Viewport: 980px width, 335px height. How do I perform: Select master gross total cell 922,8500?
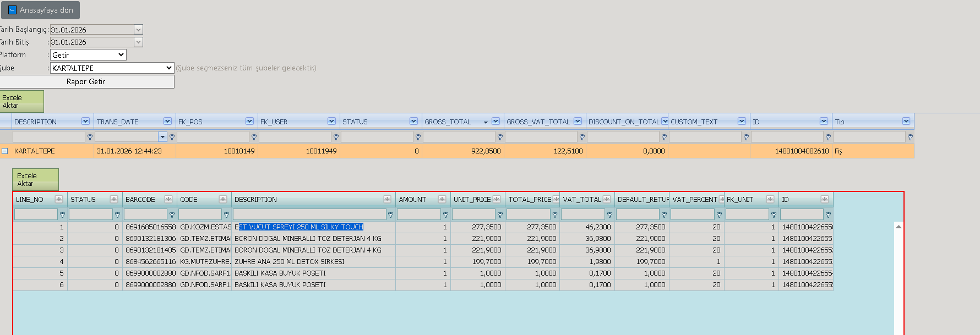point(463,151)
